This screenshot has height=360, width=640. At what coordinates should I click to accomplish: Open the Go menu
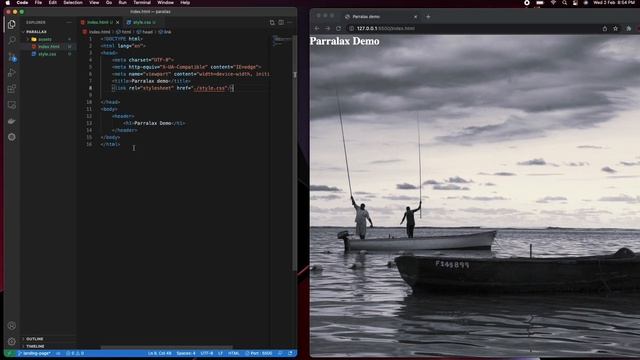click(x=109, y=3)
